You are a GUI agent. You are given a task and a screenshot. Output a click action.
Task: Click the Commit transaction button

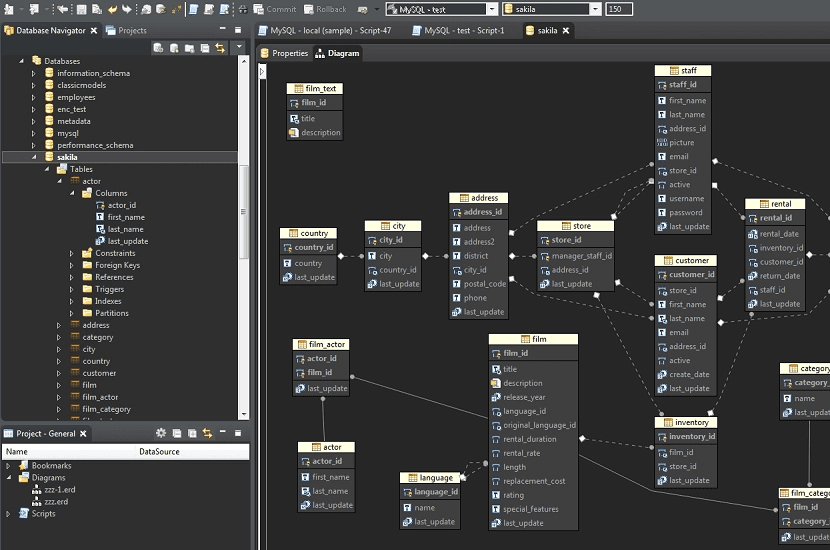coord(274,9)
